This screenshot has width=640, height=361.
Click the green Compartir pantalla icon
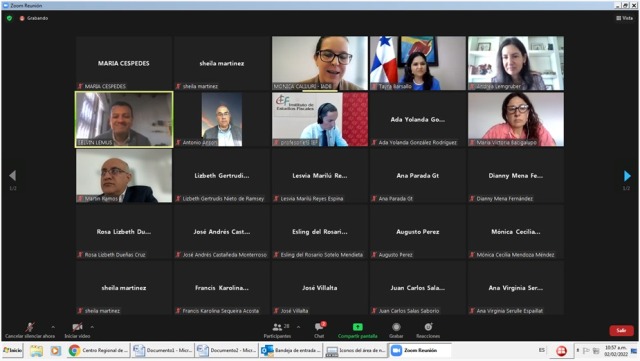tap(358, 327)
